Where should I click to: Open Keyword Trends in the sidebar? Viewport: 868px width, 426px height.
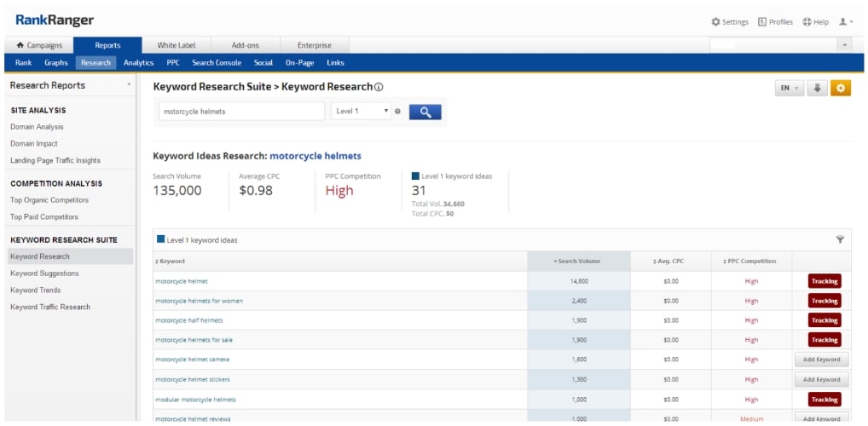[x=36, y=290]
